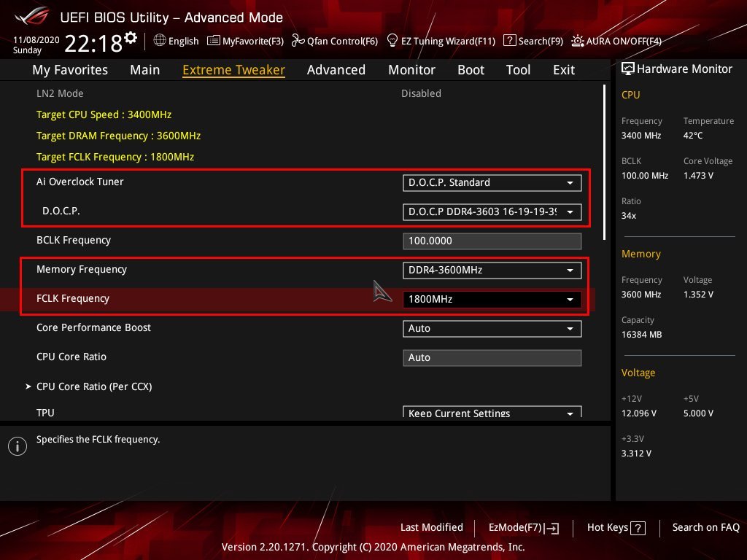Go to the Boot tab
Screen dimensions: 747x560
pyautogui.click(x=471, y=70)
